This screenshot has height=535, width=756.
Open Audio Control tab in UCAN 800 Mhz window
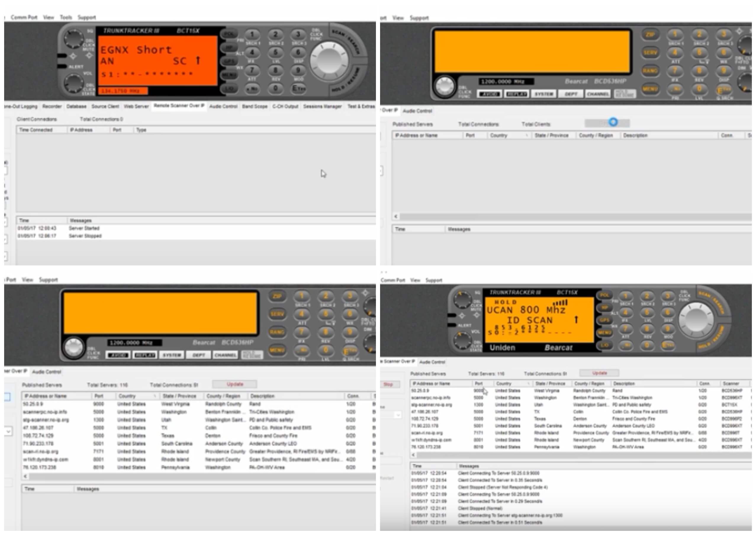tap(432, 362)
